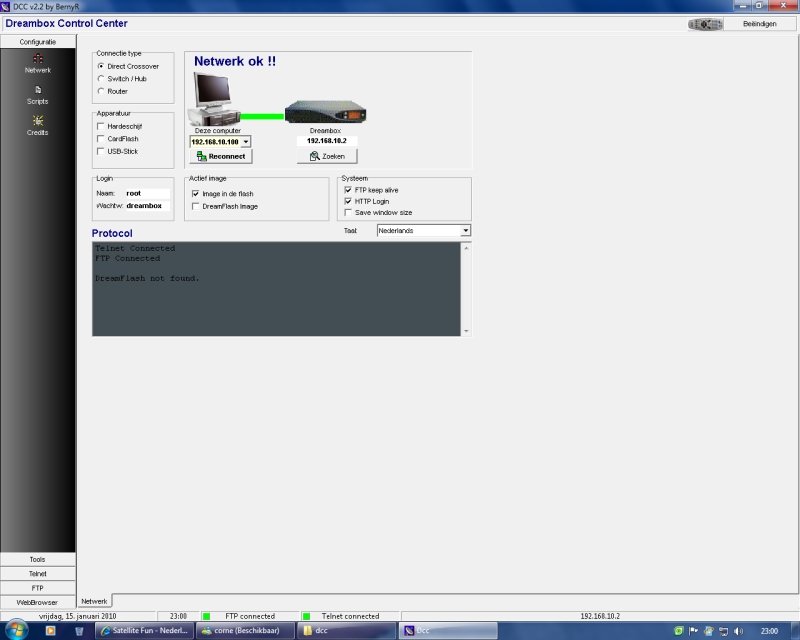800x640 pixels.
Task: Click the "Netwerk ok !!" status heading
Action: pyautogui.click(x=235, y=61)
